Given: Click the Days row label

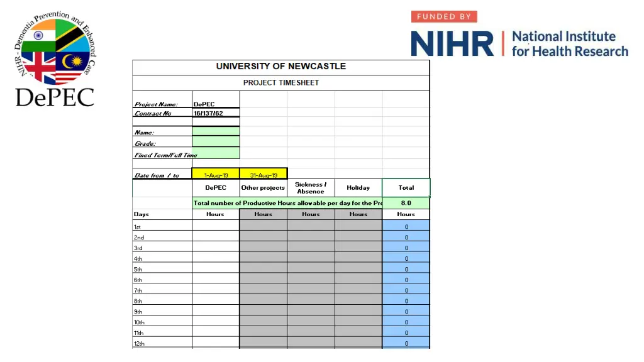Looking at the screenshot, I should [x=142, y=214].
